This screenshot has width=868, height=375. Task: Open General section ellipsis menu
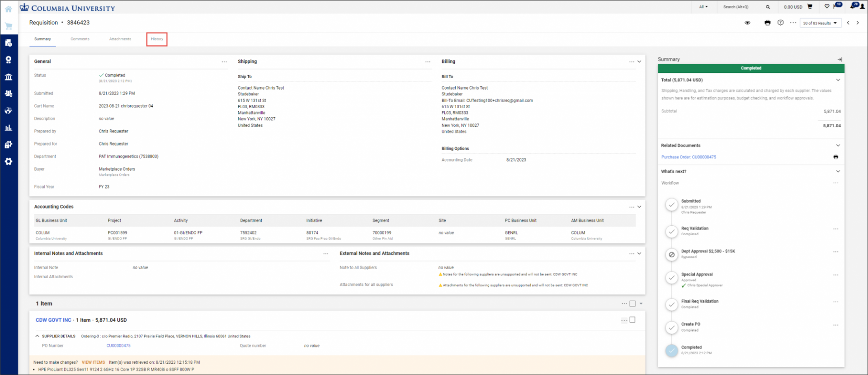(x=224, y=62)
